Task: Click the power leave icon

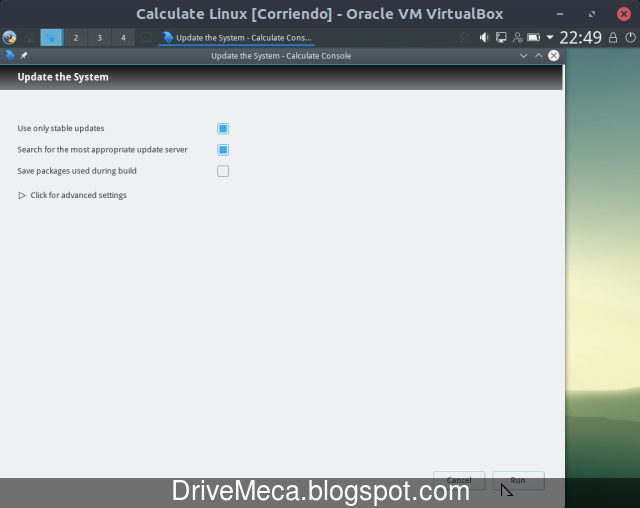Action: [x=630, y=38]
